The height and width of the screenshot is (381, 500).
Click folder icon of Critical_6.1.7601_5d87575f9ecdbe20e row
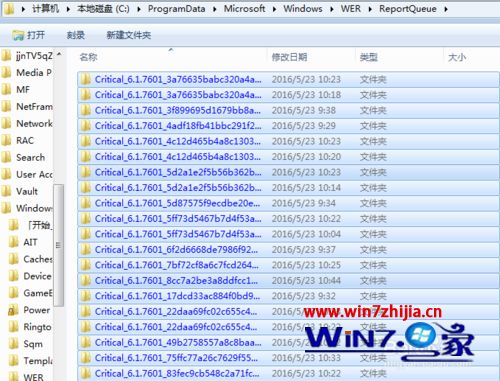[x=86, y=203]
